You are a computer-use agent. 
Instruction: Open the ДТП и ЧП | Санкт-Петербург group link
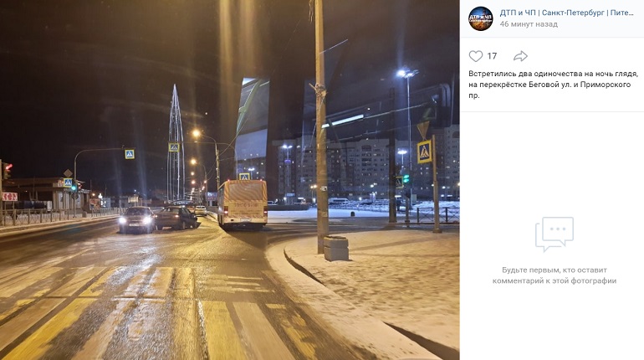click(566, 13)
